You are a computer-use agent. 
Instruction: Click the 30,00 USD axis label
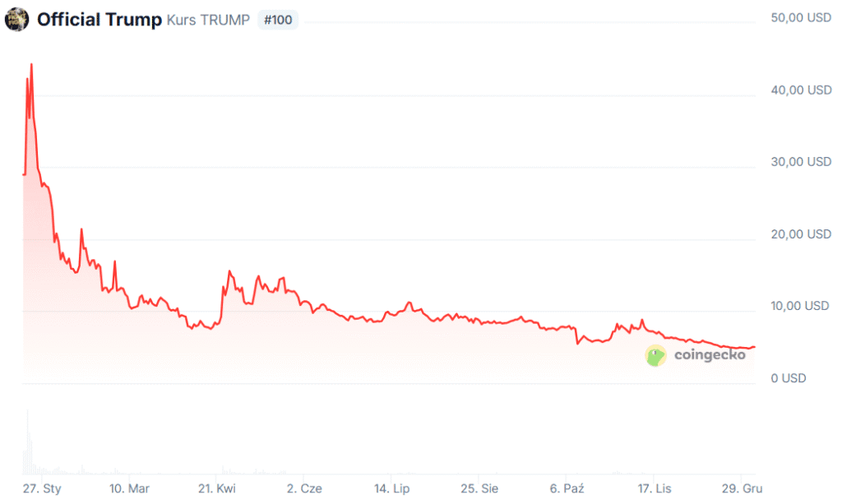pos(800,162)
